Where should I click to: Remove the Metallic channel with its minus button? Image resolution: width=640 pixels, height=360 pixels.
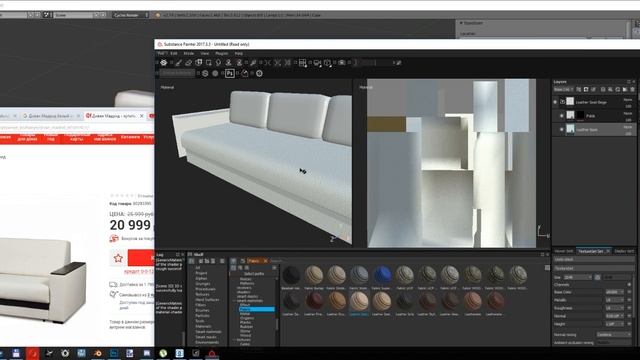630,300
